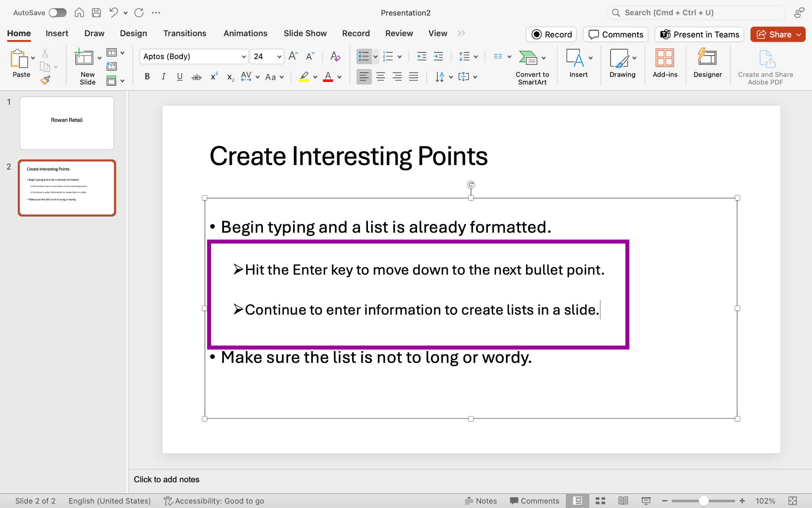Click the Home icon in the title bar
Viewport: 812px width, 508px height.
[x=79, y=13]
